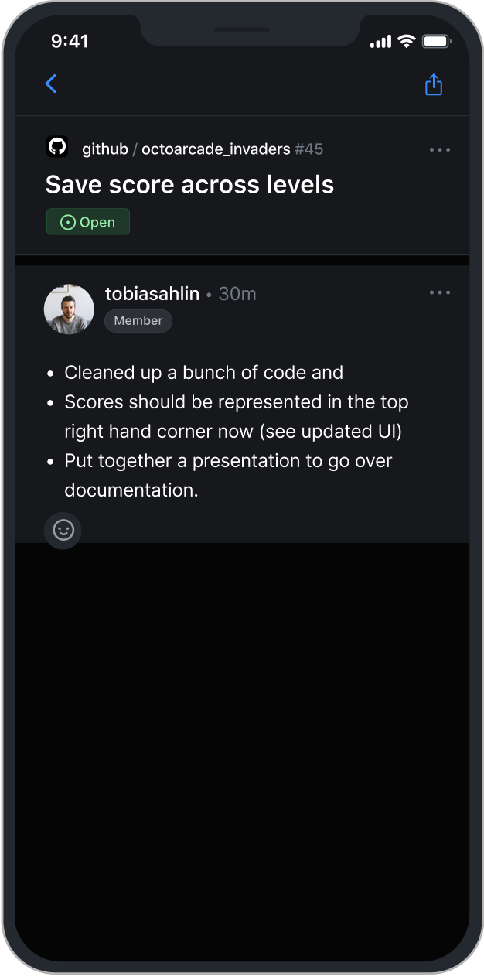This screenshot has width=484, height=980.
Task: Open the comment's three-dot options menu
Action: (439, 292)
